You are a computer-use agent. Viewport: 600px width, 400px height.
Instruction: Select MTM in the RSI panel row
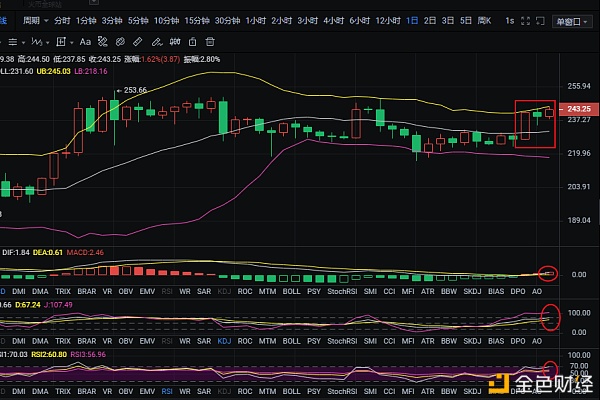[267, 391]
